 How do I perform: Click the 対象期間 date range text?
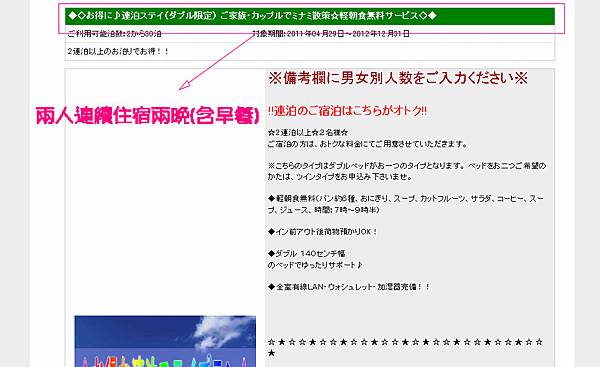[331, 34]
